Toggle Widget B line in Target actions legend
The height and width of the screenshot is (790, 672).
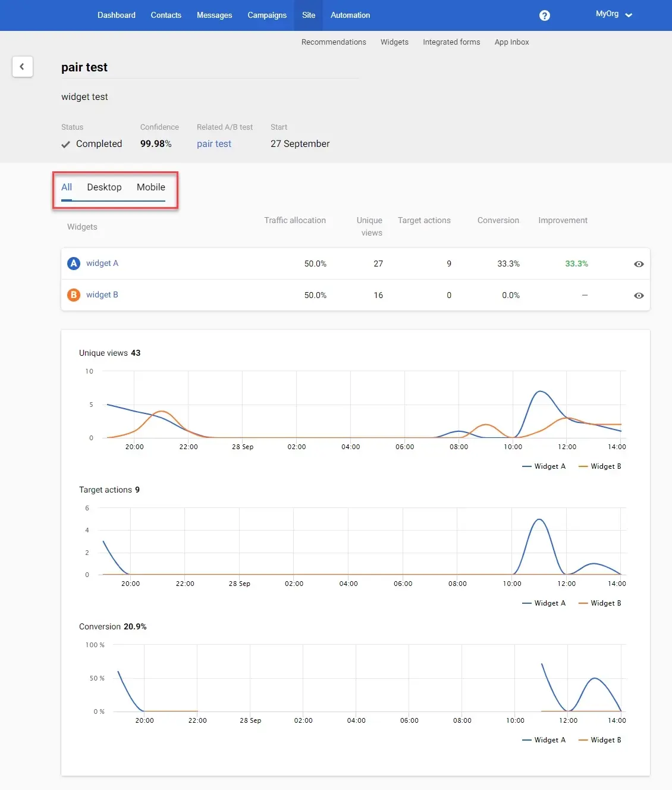[x=600, y=603]
